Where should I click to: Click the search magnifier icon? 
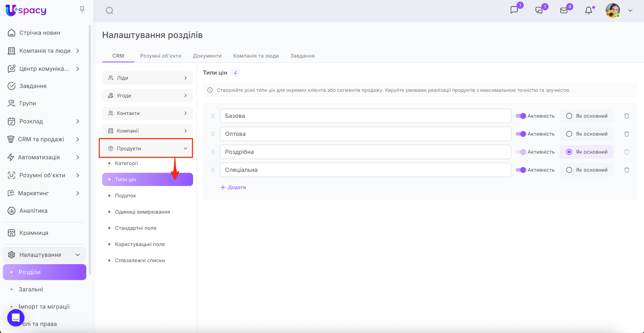tap(109, 11)
